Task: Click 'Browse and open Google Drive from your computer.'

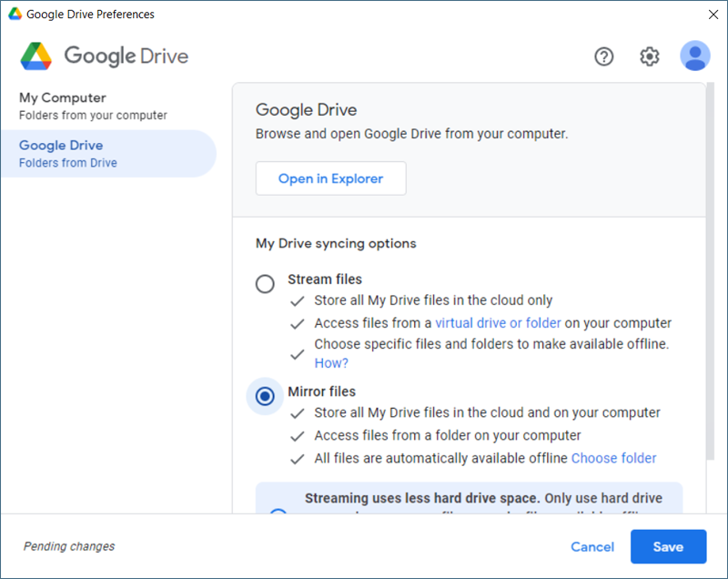Action: click(411, 134)
